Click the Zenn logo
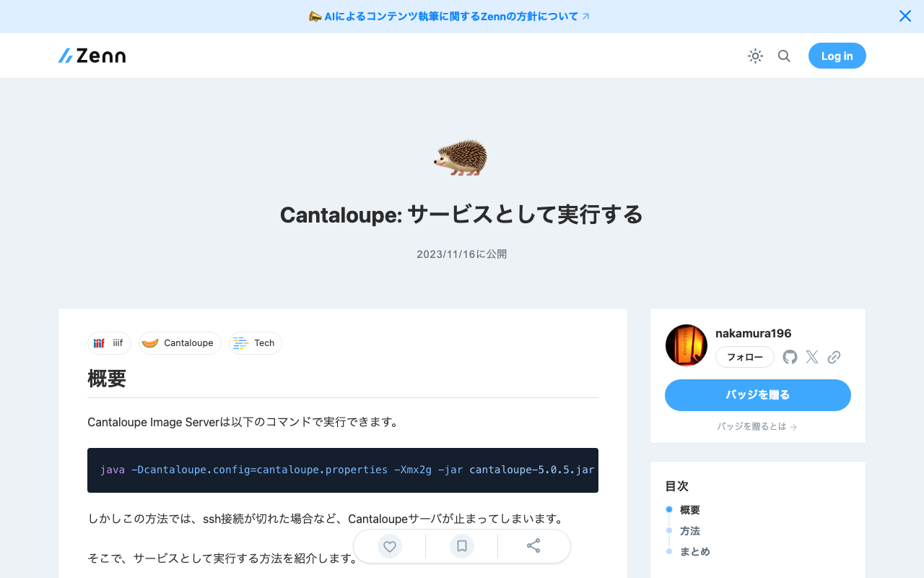Image resolution: width=924 pixels, height=578 pixels. [x=92, y=56]
